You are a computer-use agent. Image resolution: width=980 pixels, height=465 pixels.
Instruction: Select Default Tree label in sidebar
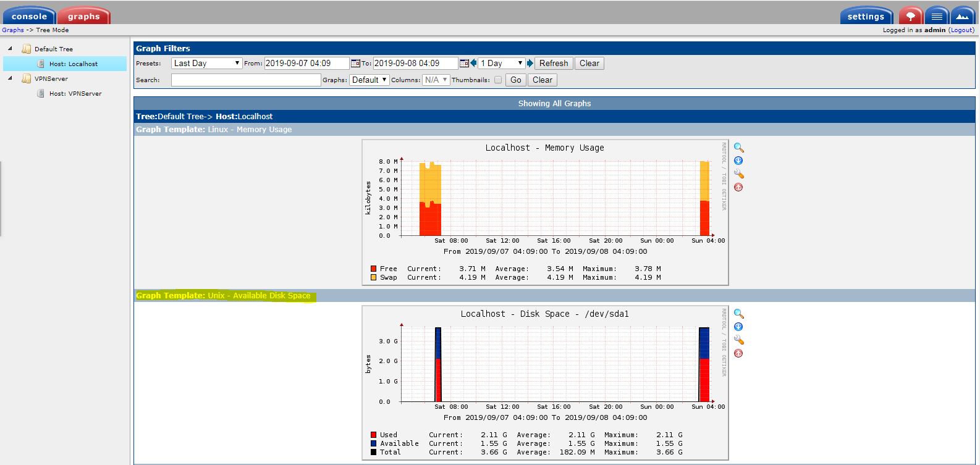[x=54, y=49]
